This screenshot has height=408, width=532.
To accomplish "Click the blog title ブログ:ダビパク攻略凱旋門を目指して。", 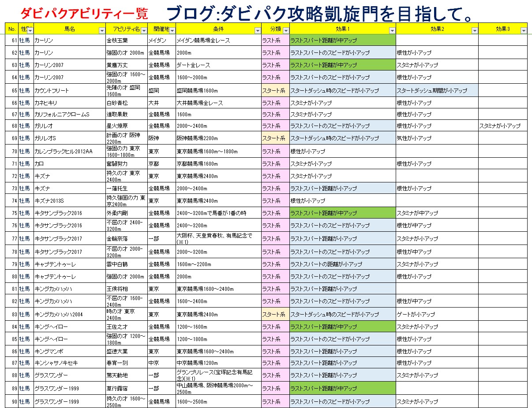I will (321, 13).
